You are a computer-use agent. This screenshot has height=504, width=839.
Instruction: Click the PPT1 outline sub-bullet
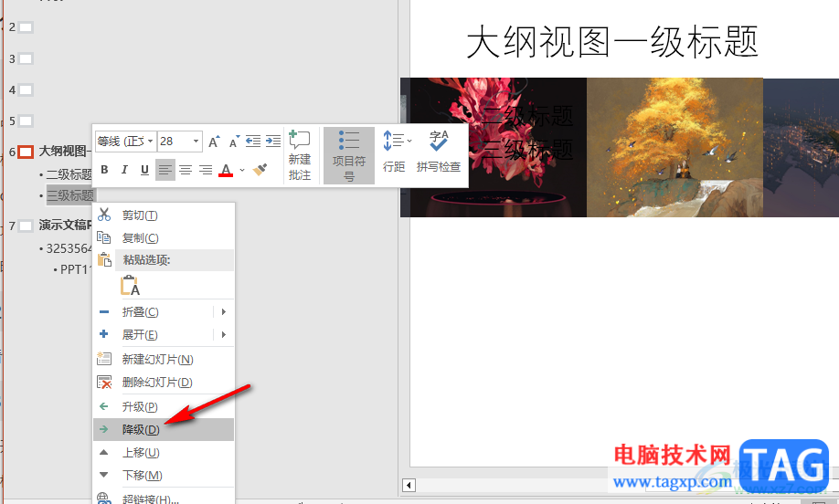[x=76, y=269]
